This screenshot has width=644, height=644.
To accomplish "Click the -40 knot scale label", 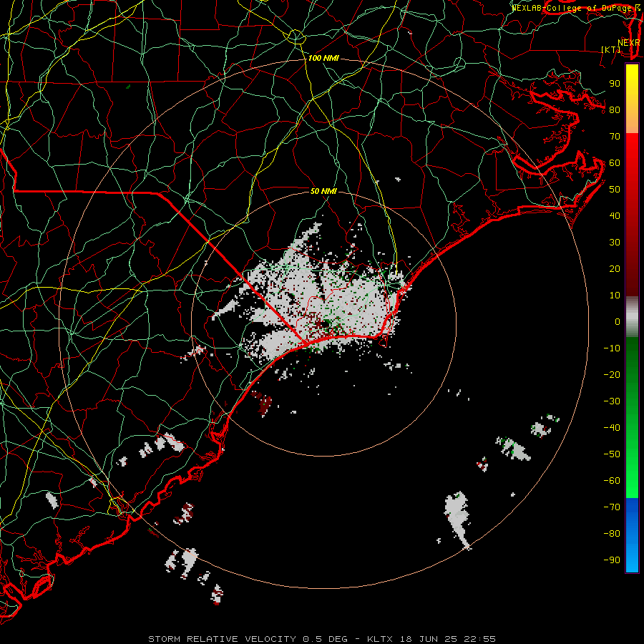I will (612, 428).
